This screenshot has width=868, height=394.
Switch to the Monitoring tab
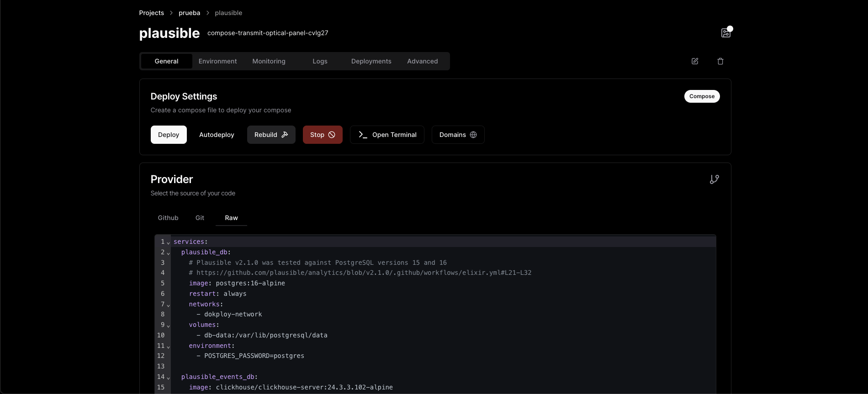point(269,61)
